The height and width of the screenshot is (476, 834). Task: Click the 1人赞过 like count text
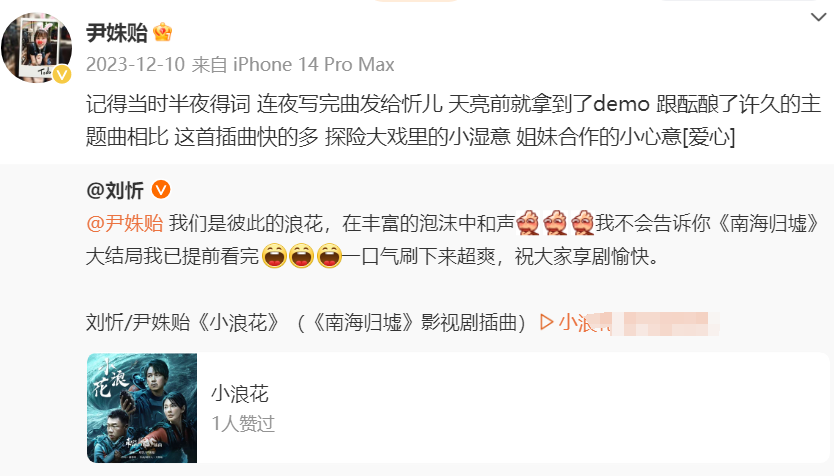click(x=243, y=424)
